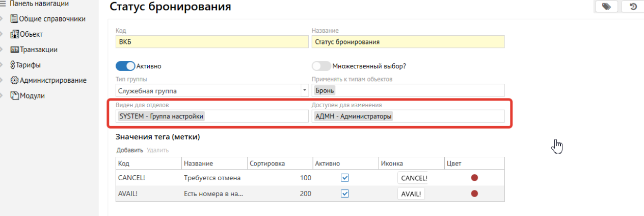This screenshot has height=216, width=644.
Task: Enable the Множественный выбор switch
Action: click(x=321, y=66)
